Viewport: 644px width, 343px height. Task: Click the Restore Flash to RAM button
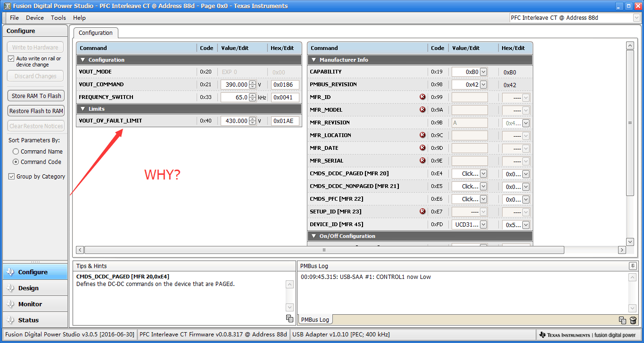tap(36, 111)
